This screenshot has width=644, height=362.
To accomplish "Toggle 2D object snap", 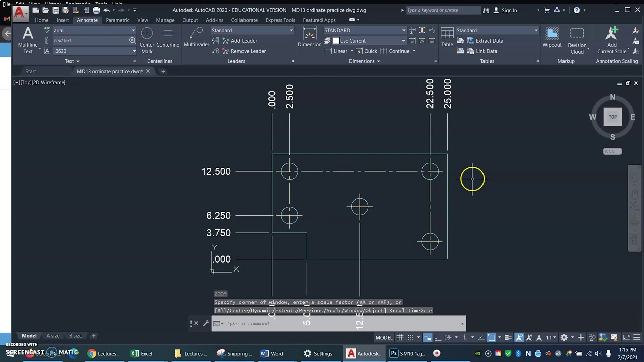I will [492, 337].
